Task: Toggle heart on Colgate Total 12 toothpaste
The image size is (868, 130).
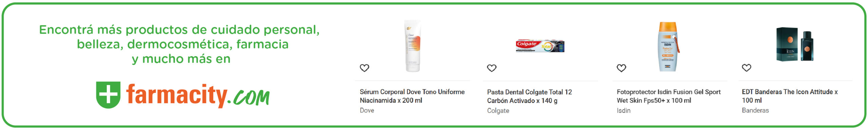Action: tap(492, 68)
